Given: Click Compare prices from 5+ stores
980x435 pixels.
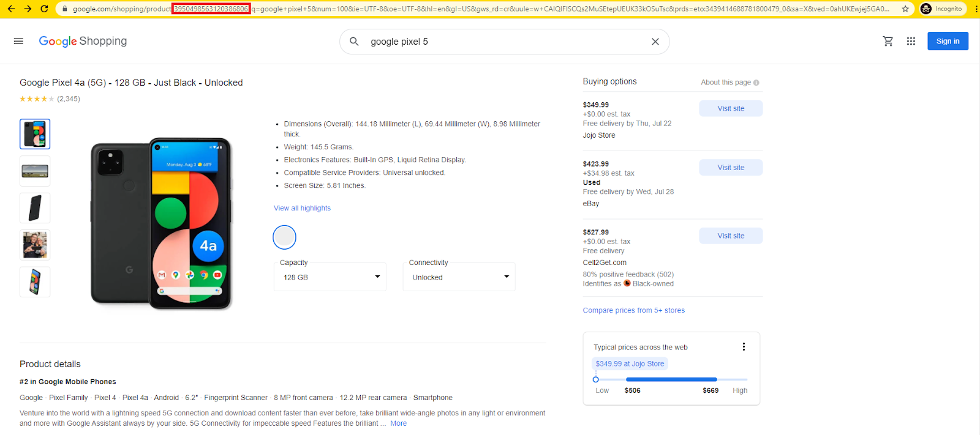Looking at the screenshot, I should pyautogui.click(x=634, y=310).
